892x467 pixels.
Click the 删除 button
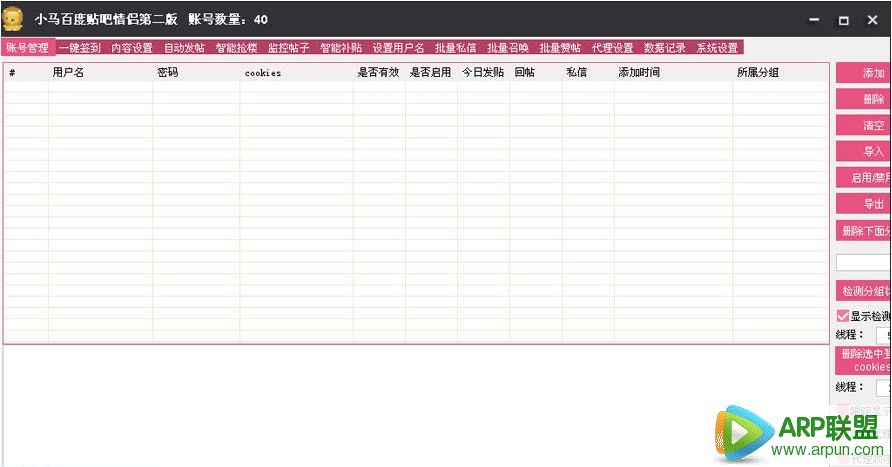[864, 99]
